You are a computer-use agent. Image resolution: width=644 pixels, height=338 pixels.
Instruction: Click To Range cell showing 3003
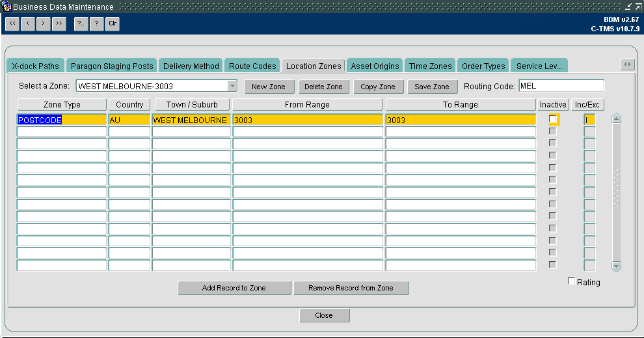tap(461, 120)
